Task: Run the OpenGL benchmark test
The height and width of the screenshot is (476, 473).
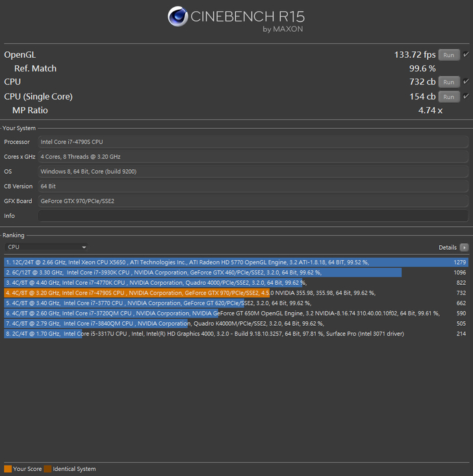Action: click(x=449, y=55)
